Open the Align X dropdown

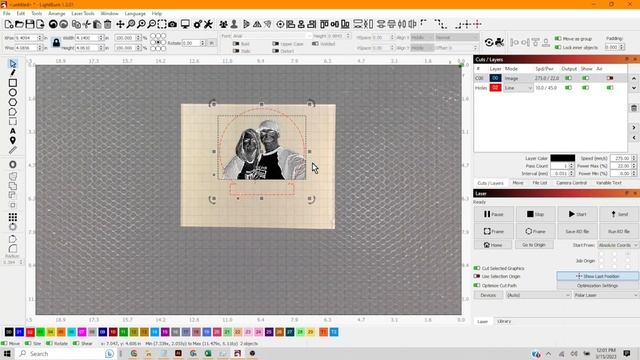click(422, 37)
